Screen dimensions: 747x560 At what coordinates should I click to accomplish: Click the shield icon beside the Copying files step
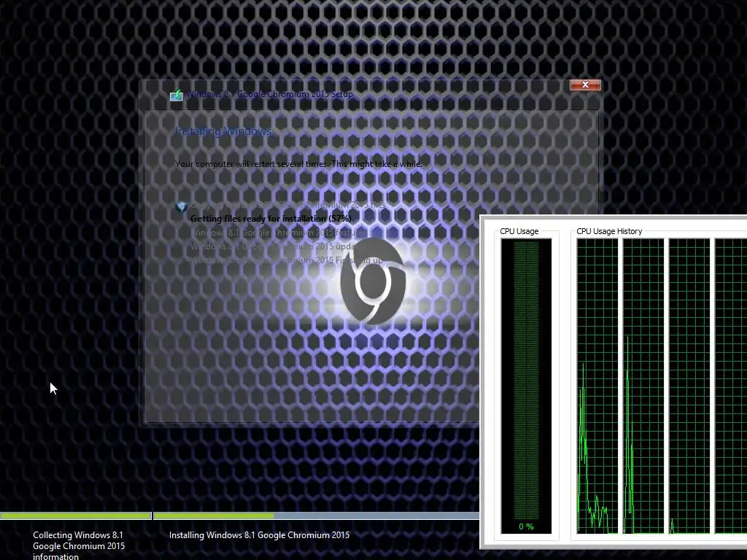click(x=182, y=206)
